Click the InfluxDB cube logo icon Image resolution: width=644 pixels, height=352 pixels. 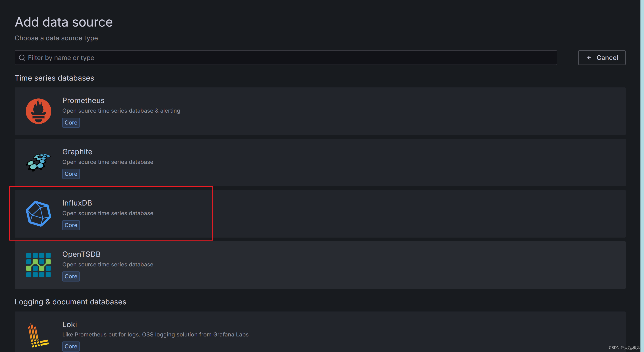tap(39, 214)
